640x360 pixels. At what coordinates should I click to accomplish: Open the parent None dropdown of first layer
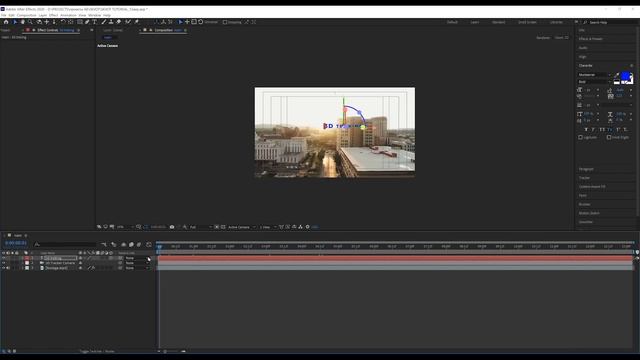[x=137, y=258]
